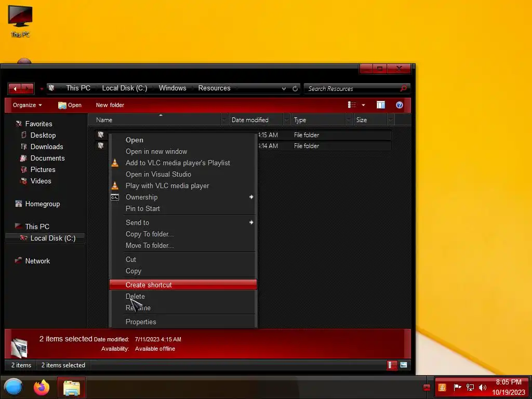Click the Search Resources field
This screenshot has width=532, height=399.
(x=352, y=88)
